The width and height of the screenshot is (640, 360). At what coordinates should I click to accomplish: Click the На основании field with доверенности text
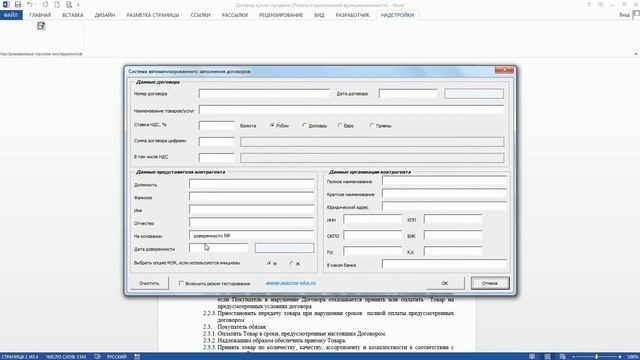pos(251,236)
